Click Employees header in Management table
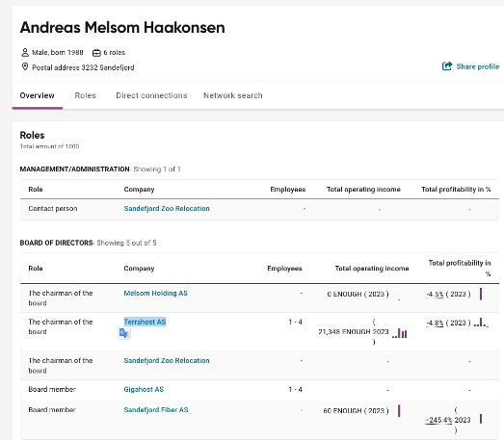This screenshot has height=440, width=504. [288, 190]
